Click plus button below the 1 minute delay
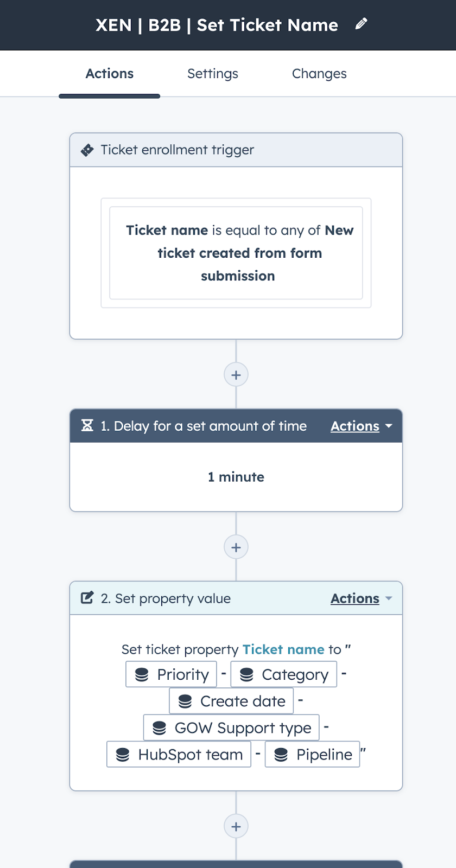This screenshot has height=868, width=456. coord(236,547)
